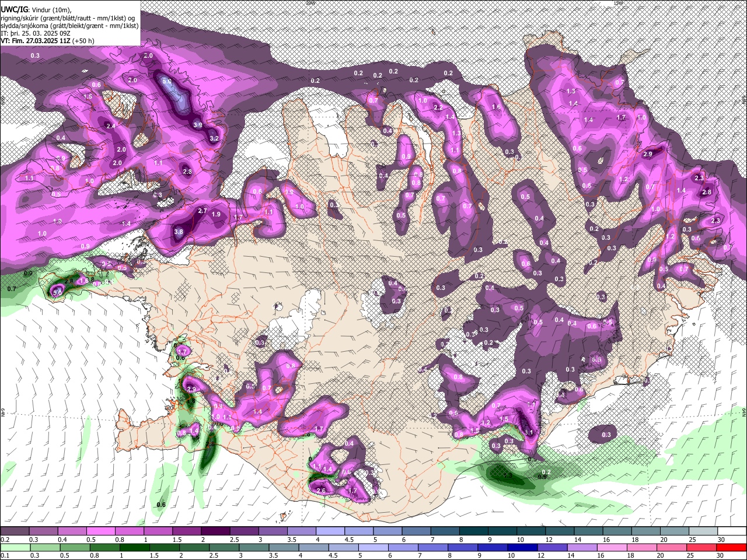Click the 3.2 snowfall value on the map

(214, 139)
